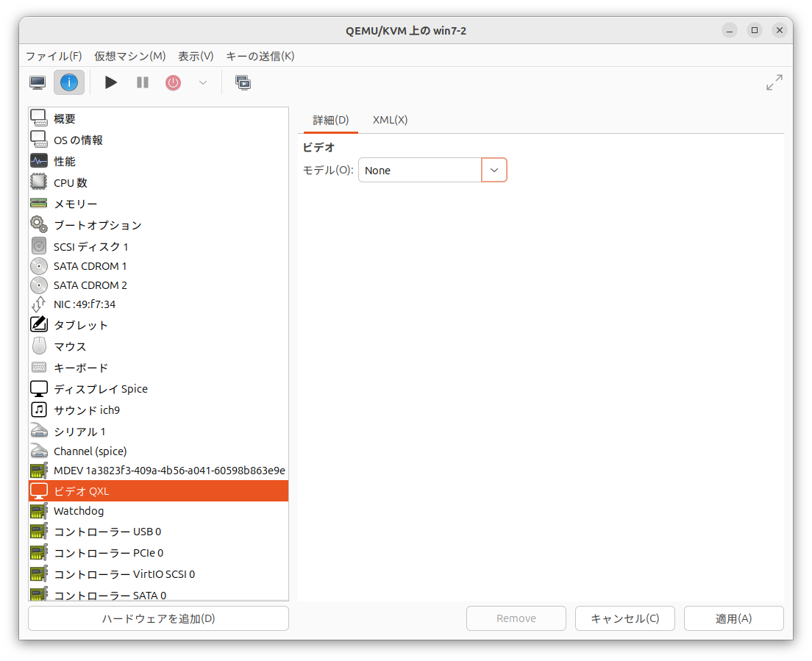Image resolution: width=812 pixels, height=661 pixels.
Task: Select コントローラー USB 0 card icon
Action: coord(39,532)
